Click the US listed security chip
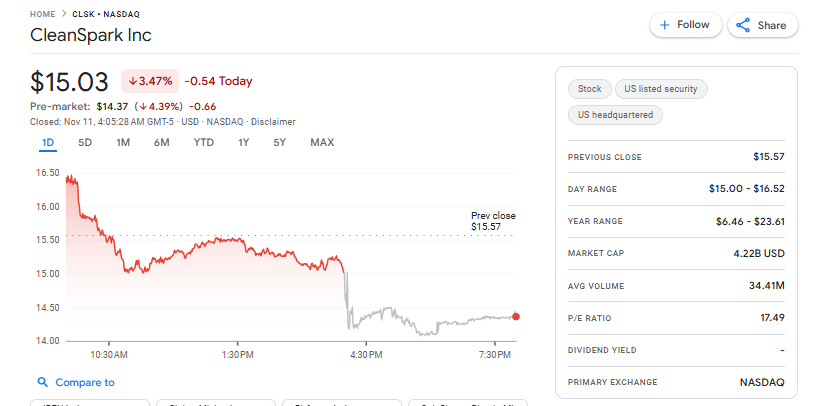The height and width of the screenshot is (406, 820). [660, 89]
